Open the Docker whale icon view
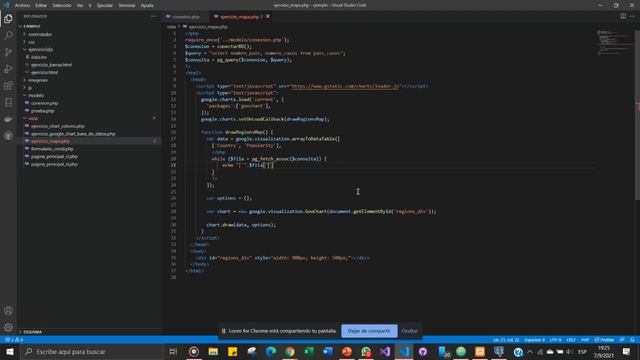The image size is (640, 360). [x=8, y=119]
